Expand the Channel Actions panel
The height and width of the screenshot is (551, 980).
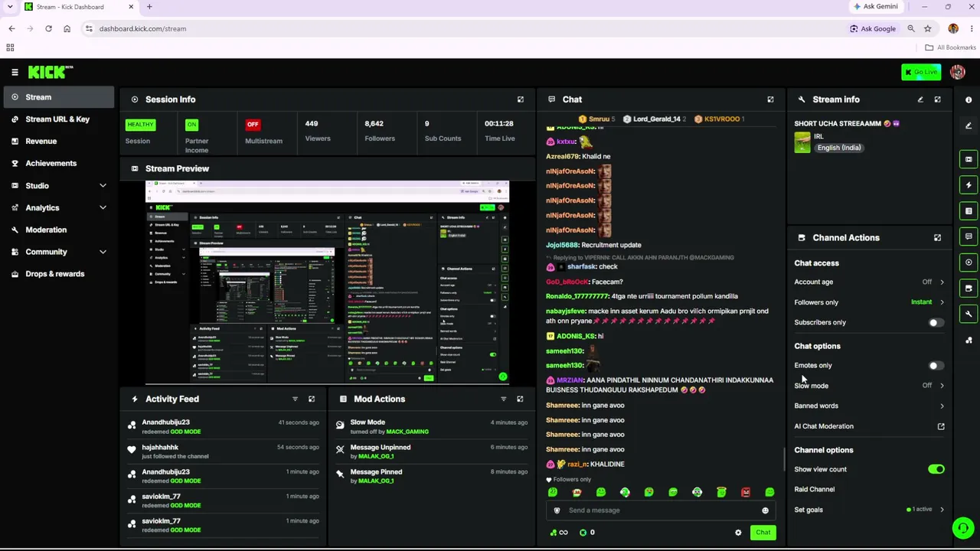pos(937,238)
